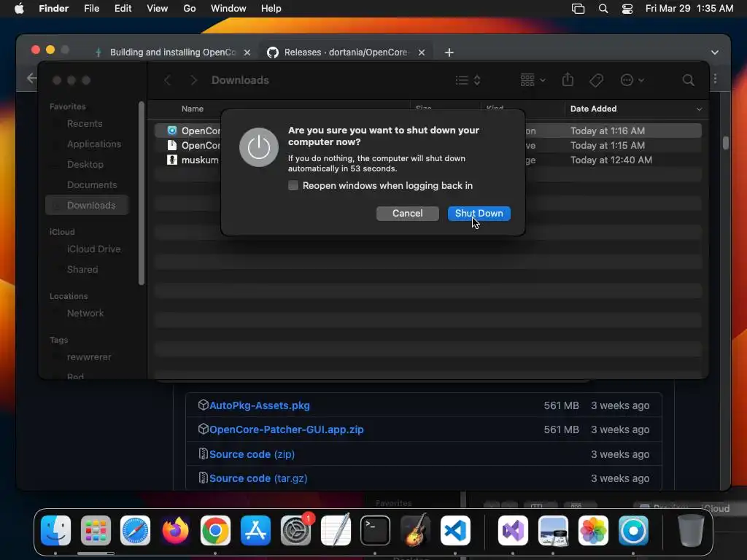Image resolution: width=747 pixels, height=560 pixels.
Task: Download Source code (zip)
Action: point(252,454)
